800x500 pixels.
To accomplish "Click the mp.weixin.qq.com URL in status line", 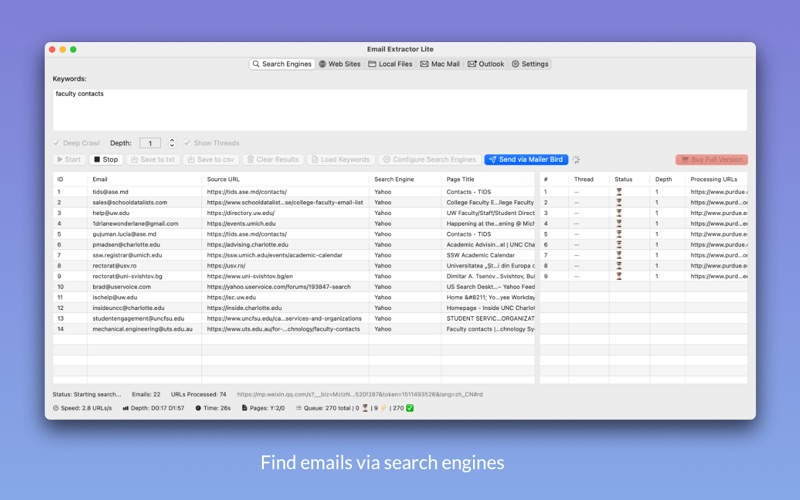I will 360,394.
